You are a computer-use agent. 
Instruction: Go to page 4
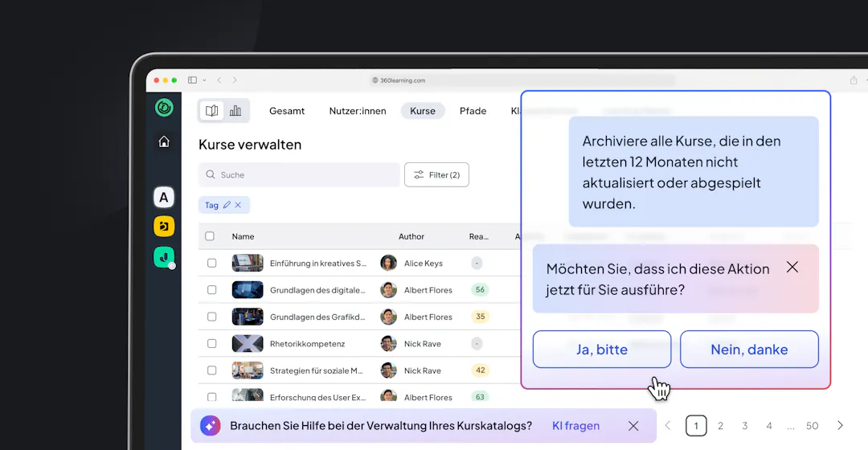[x=769, y=426]
